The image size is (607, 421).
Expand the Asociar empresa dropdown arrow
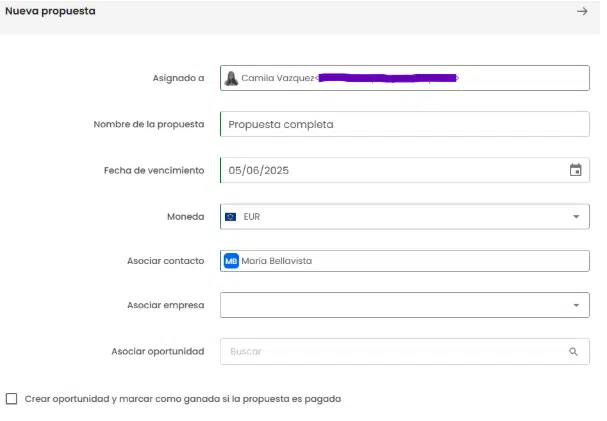click(x=576, y=305)
